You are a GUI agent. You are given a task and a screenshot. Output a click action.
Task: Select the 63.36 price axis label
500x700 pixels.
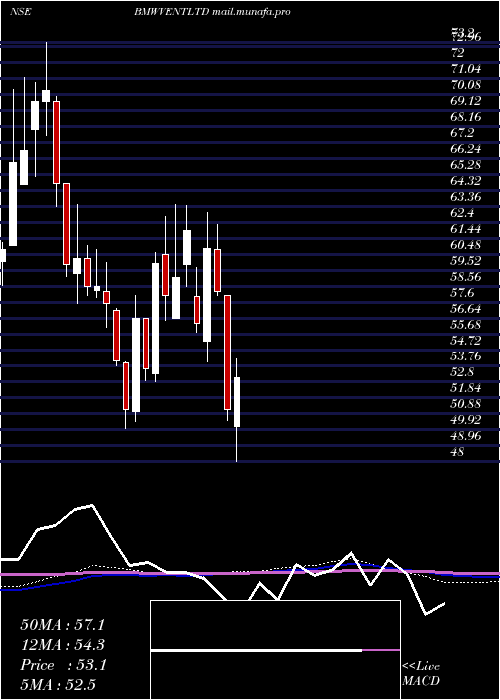(x=466, y=196)
